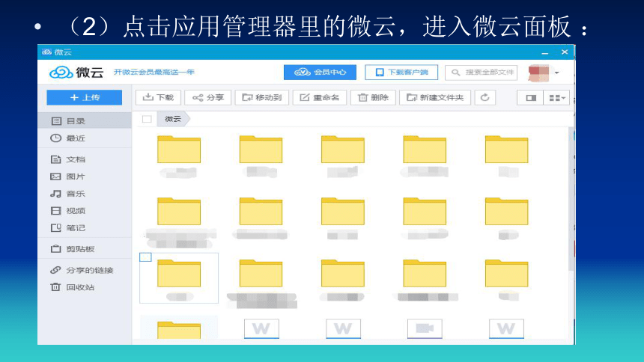644x362 pixels.
Task: Click the 开微云会员最高送一年 promotion link
Action: [154, 72]
